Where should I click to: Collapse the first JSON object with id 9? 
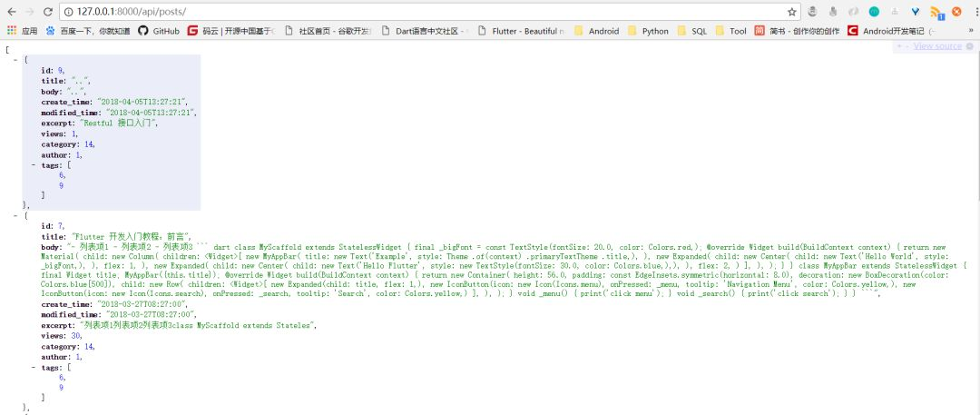[15, 59]
